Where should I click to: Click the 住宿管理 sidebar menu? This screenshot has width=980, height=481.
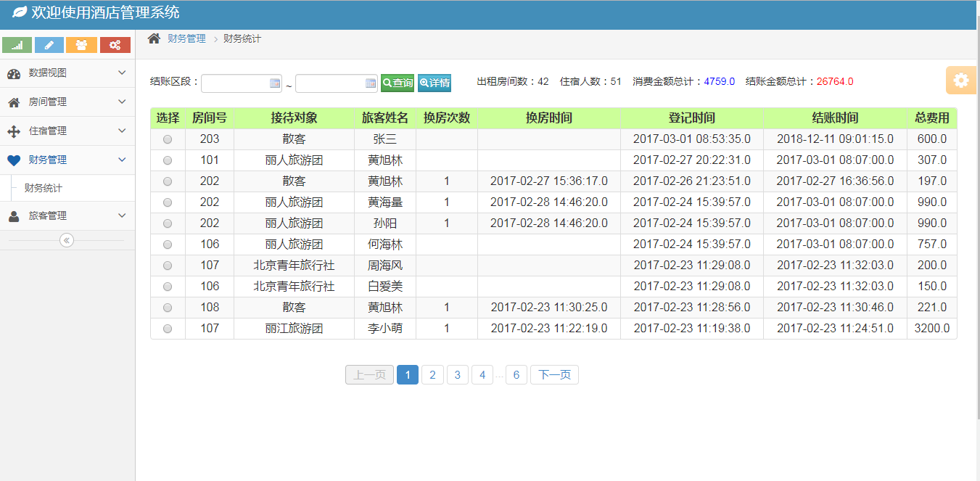[67, 131]
